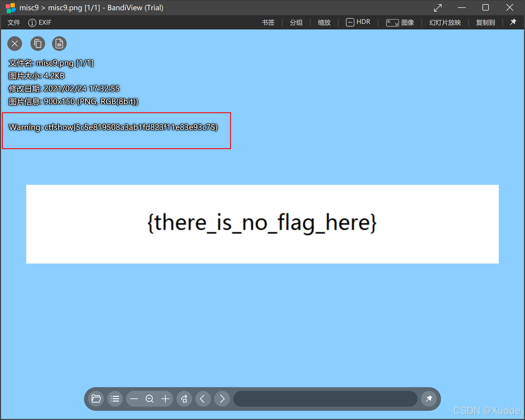Open folder icon in bottom toolbar

click(x=96, y=399)
